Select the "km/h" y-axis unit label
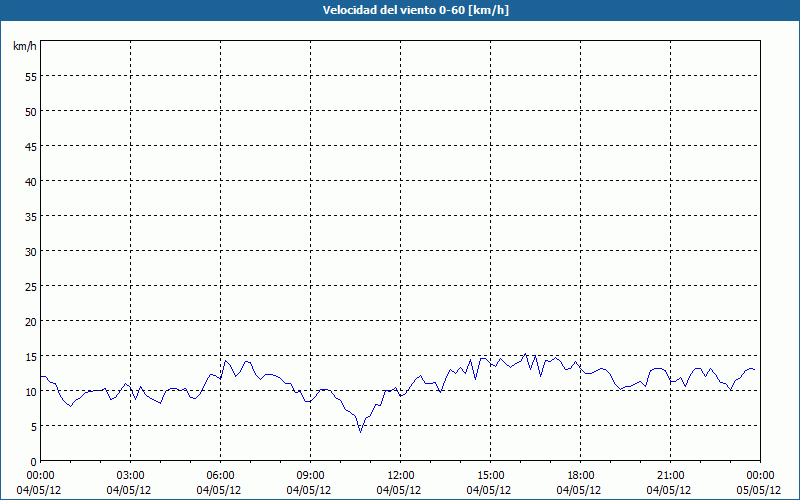800x500 pixels. pyautogui.click(x=24, y=46)
